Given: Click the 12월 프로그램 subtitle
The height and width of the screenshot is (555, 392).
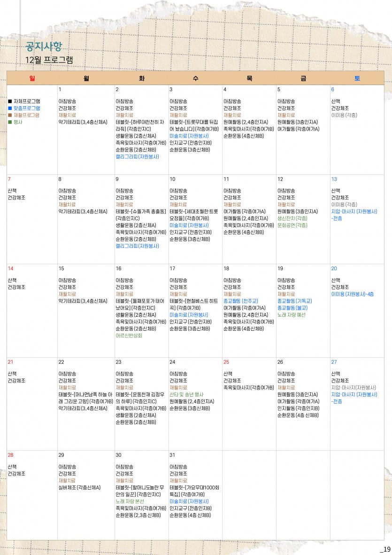Looking at the screenshot, I should pyautogui.click(x=49, y=60).
